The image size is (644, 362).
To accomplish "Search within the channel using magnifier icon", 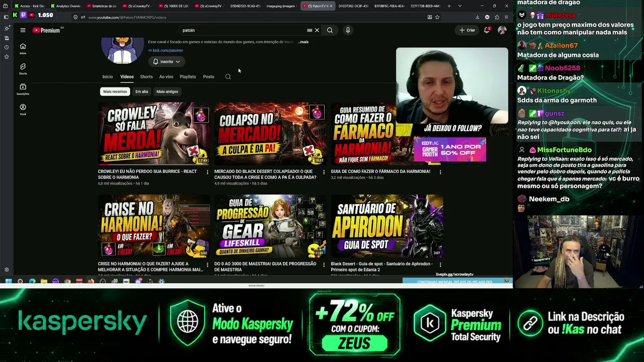I will click(228, 77).
